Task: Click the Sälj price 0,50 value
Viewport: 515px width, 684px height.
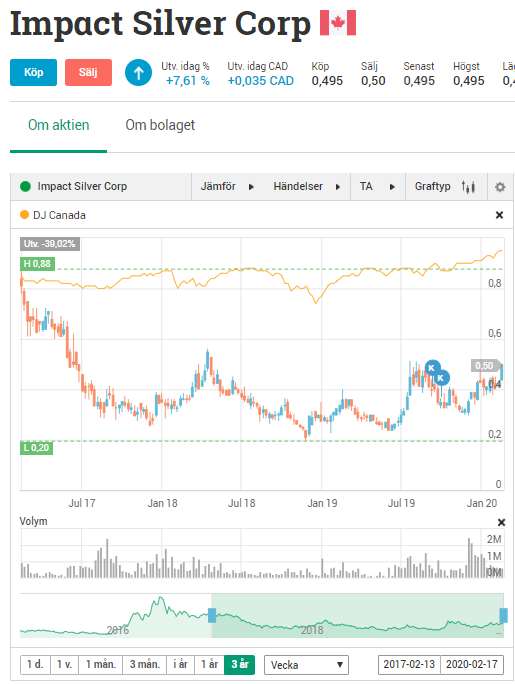Action: point(373,81)
